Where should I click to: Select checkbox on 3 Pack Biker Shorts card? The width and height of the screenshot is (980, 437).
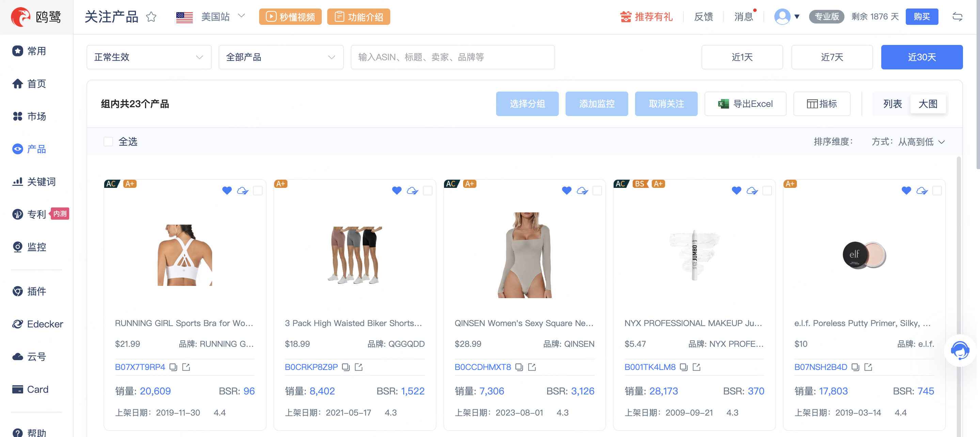[428, 190]
